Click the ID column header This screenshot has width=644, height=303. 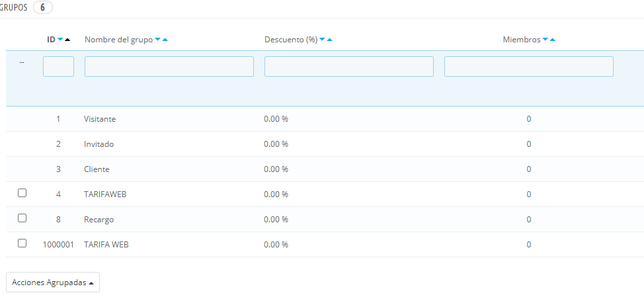click(51, 40)
